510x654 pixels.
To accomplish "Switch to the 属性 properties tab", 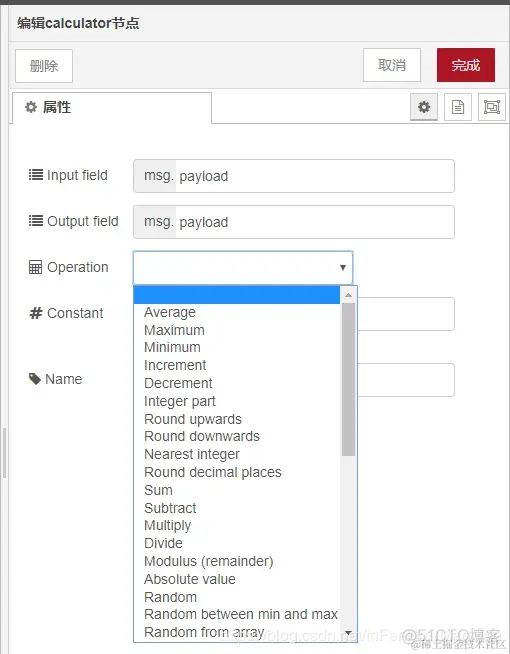I will (112, 108).
